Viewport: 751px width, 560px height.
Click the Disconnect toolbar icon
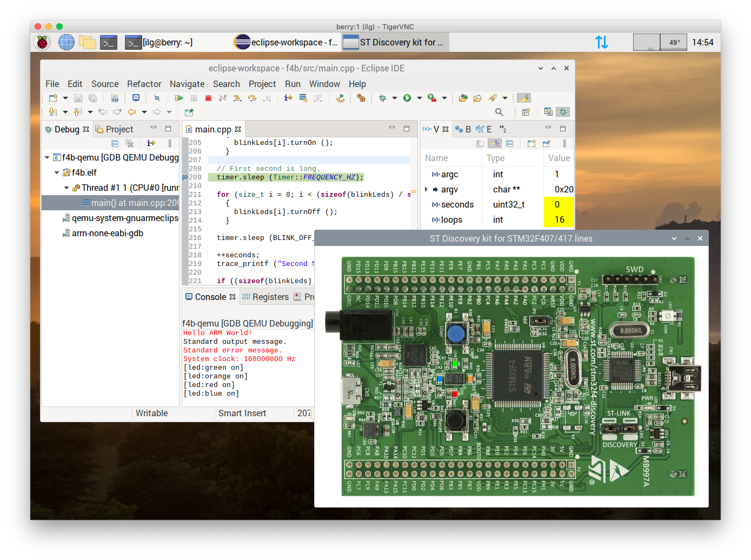click(x=223, y=98)
